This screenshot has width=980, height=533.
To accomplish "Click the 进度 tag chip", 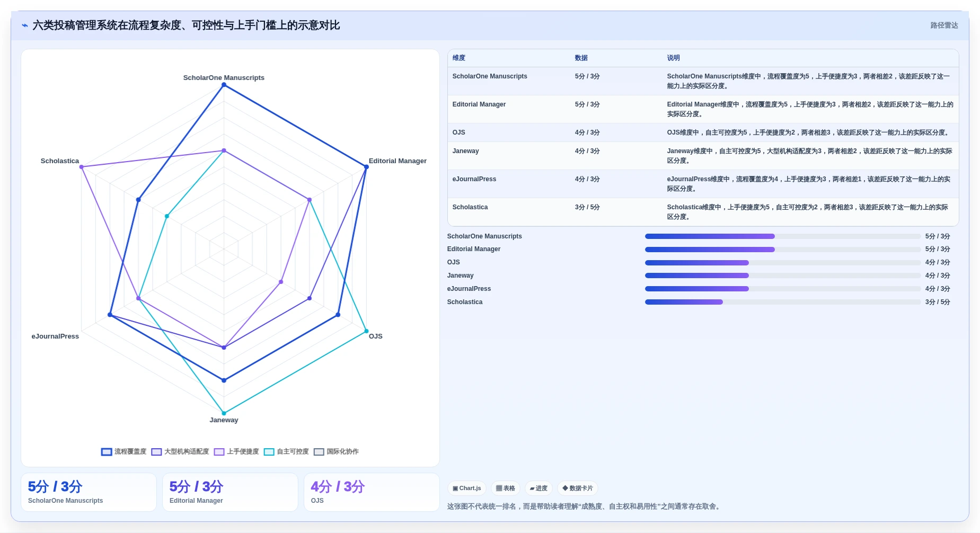I will (x=538, y=488).
